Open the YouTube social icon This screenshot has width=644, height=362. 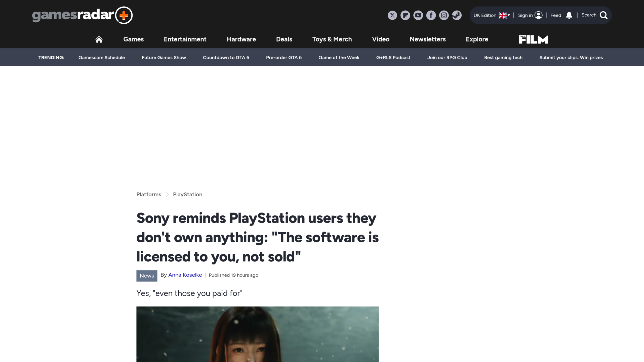click(418, 15)
